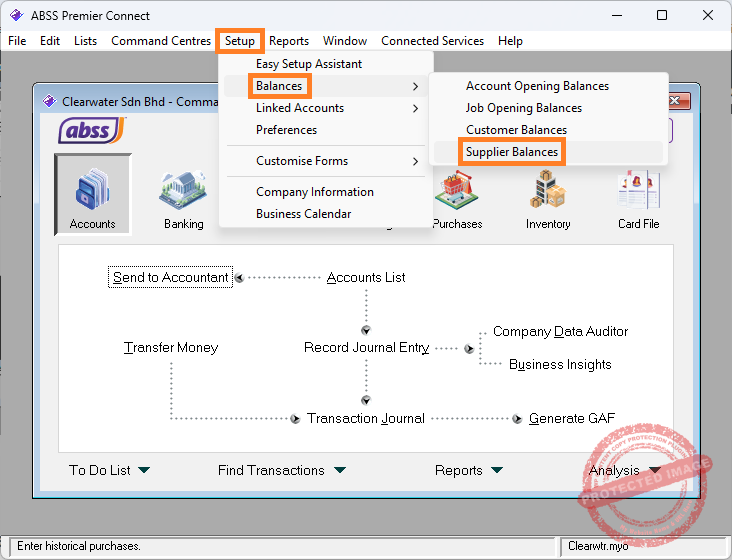Expand the Linked Accounts submenu arrow
This screenshot has width=732, height=560.
pyautogui.click(x=415, y=108)
